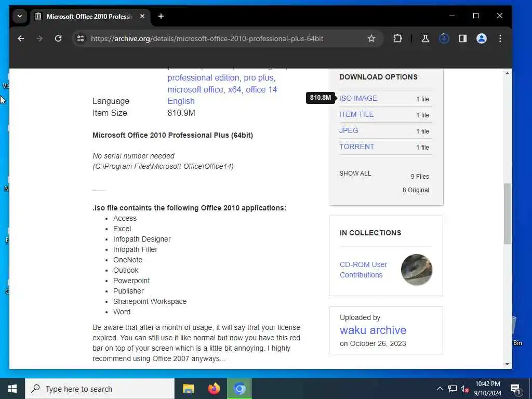This screenshot has width=532, height=399.
Task: Open the microsoft office topic link
Action: click(195, 89)
